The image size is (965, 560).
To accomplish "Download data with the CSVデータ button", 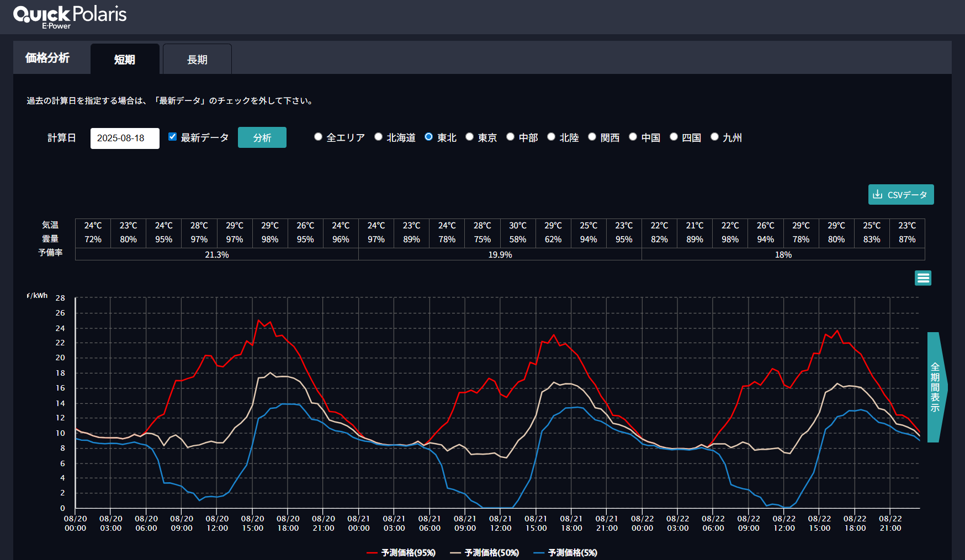I will (900, 195).
